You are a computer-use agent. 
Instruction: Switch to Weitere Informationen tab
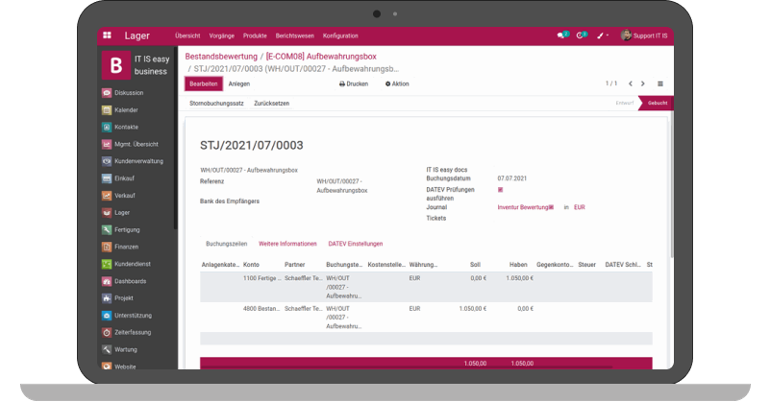pyautogui.click(x=288, y=243)
